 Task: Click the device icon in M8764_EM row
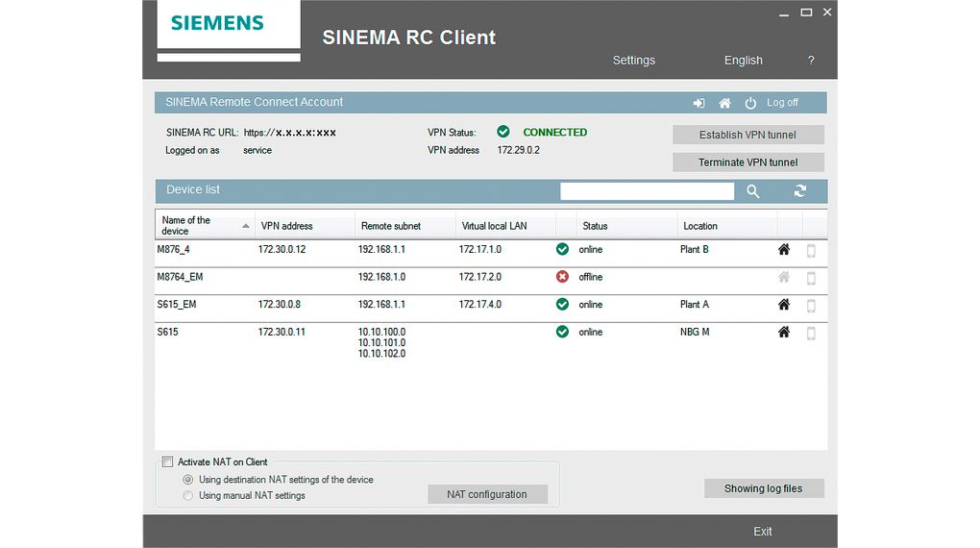811,279
